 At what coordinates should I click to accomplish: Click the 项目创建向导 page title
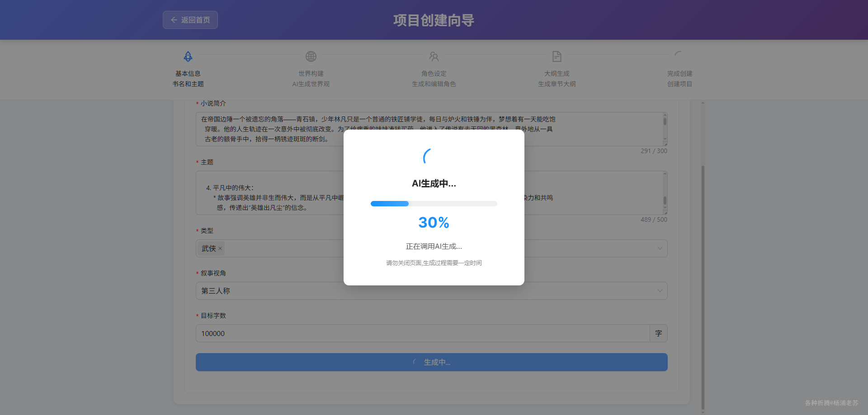point(434,20)
